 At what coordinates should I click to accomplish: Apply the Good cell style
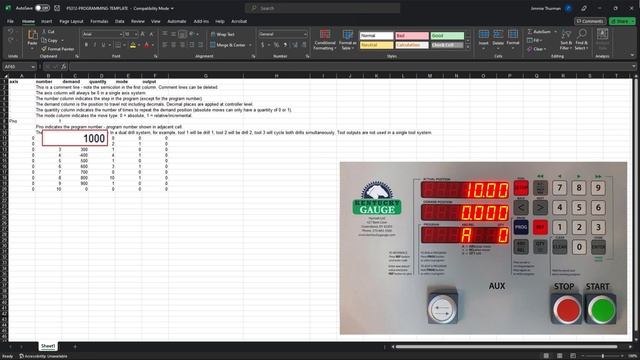[x=447, y=36]
